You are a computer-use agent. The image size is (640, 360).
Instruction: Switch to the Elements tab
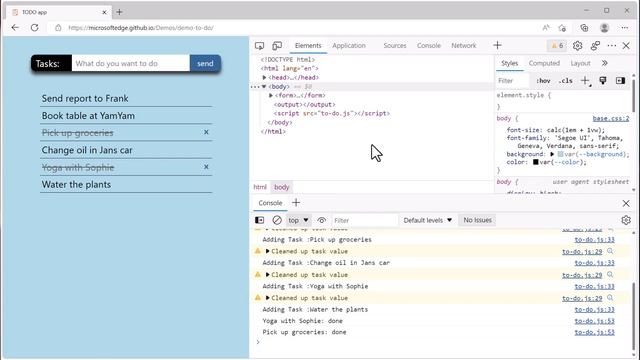tap(308, 46)
